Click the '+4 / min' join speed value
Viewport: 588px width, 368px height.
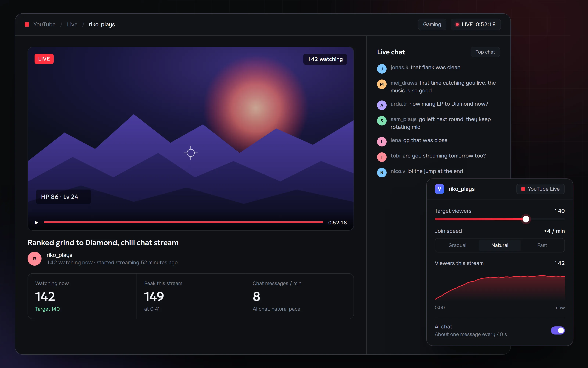pyautogui.click(x=554, y=231)
